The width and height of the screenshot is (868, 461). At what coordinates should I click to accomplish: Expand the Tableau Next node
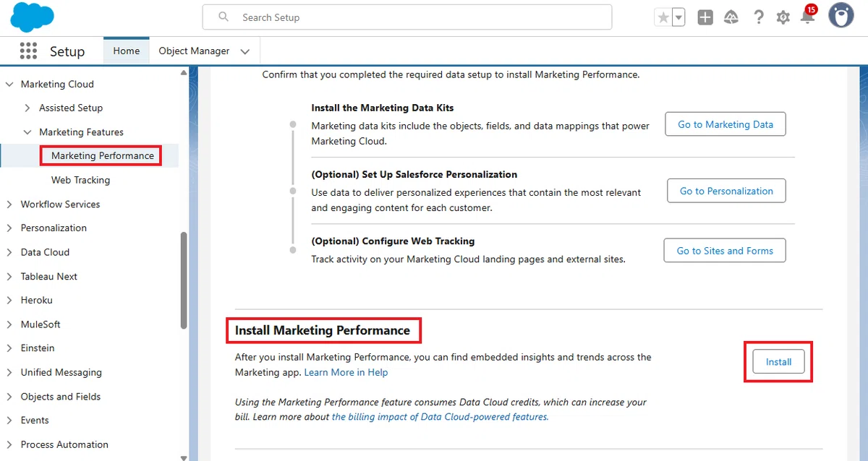tap(9, 277)
